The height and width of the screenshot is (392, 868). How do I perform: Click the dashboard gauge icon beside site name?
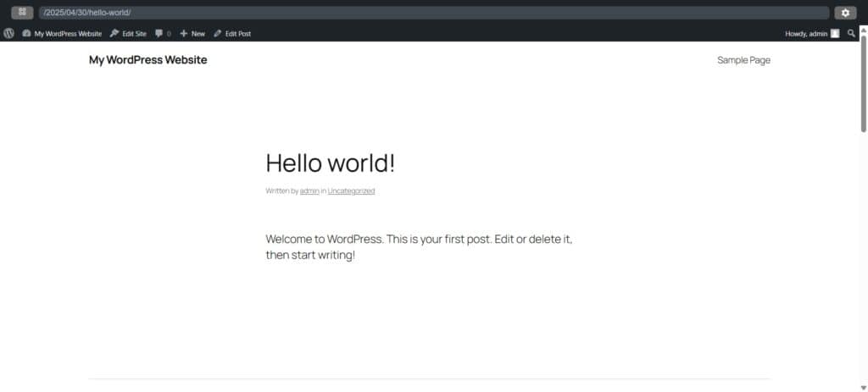click(27, 33)
